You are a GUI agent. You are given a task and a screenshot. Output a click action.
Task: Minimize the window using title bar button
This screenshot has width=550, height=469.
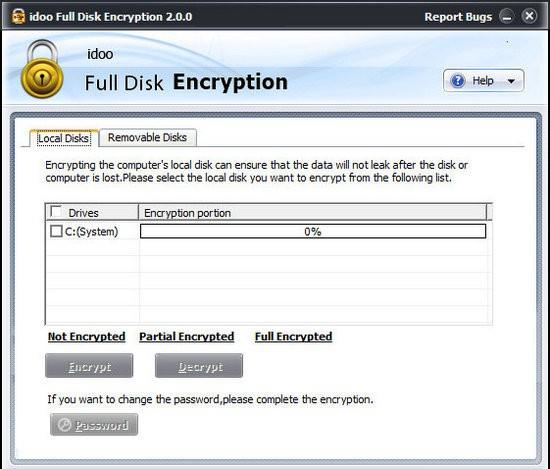click(x=506, y=16)
